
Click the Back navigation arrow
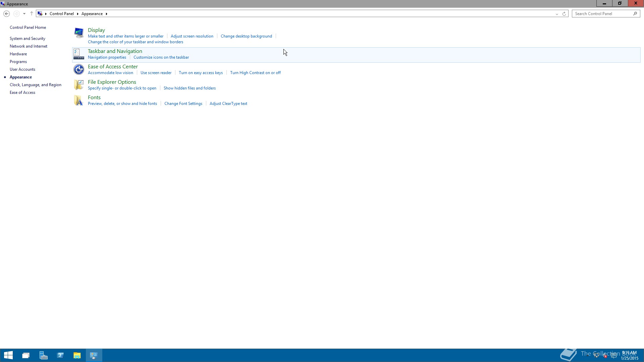[x=6, y=14]
